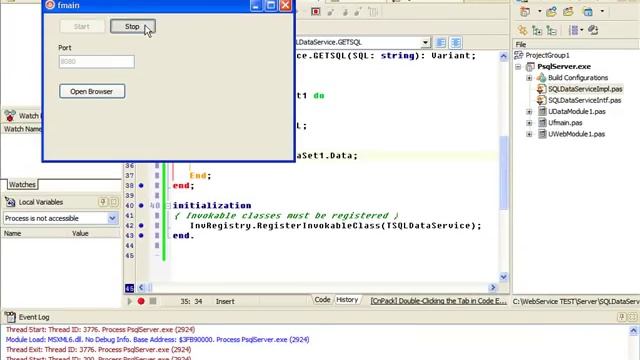This screenshot has height=360, width=640.
Task: Click the macro play button in editor status bar
Action: pyautogui.click(x=130, y=301)
